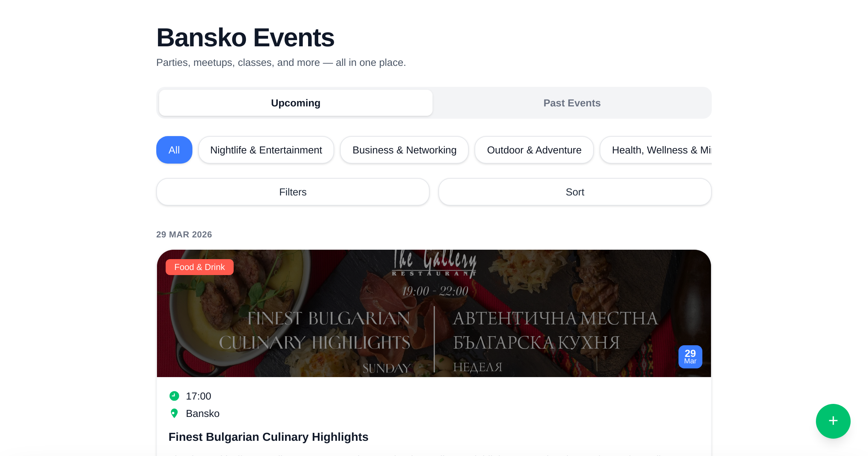The height and width of the screenshot is (456, 868).
Task: Toggle the Business & Networking filter chip
Action: click(404, 150)
